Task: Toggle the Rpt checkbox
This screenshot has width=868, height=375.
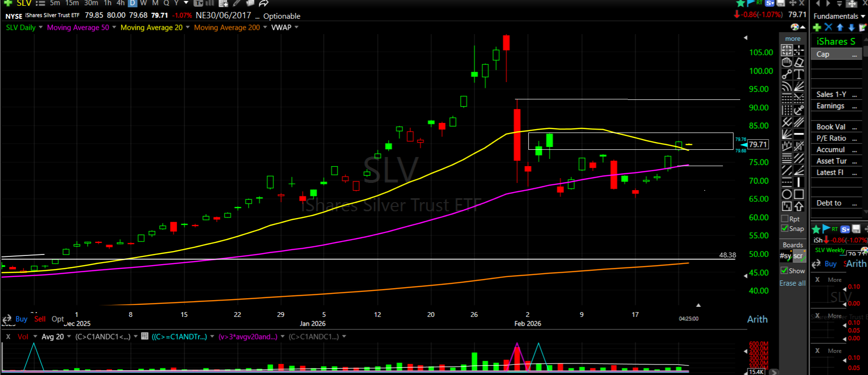Action: [x=785, y=219]
